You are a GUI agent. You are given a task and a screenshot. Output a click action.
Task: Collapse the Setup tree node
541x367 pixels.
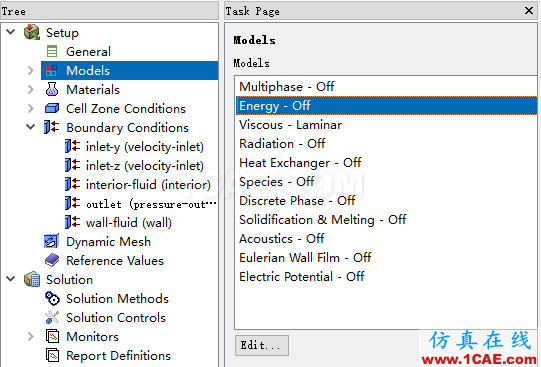(11, 32)
